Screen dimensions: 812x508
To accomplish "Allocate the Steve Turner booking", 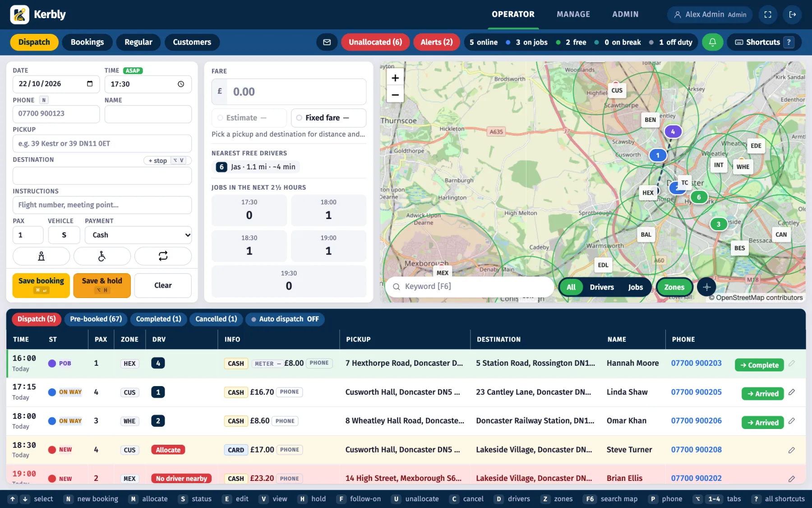I will pos(168,450).
